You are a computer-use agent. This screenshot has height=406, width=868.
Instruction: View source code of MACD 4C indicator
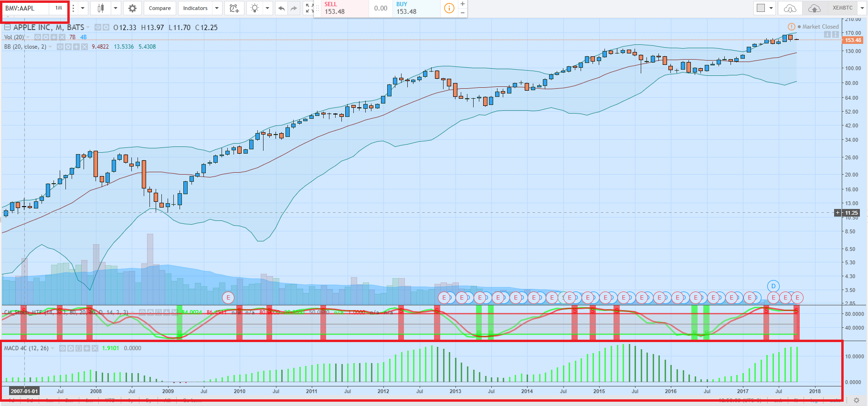tap(79, 348)
